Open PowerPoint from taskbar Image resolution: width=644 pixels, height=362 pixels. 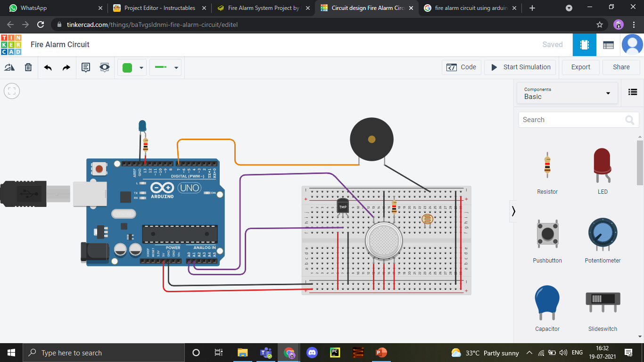click(x=381, y=353)
